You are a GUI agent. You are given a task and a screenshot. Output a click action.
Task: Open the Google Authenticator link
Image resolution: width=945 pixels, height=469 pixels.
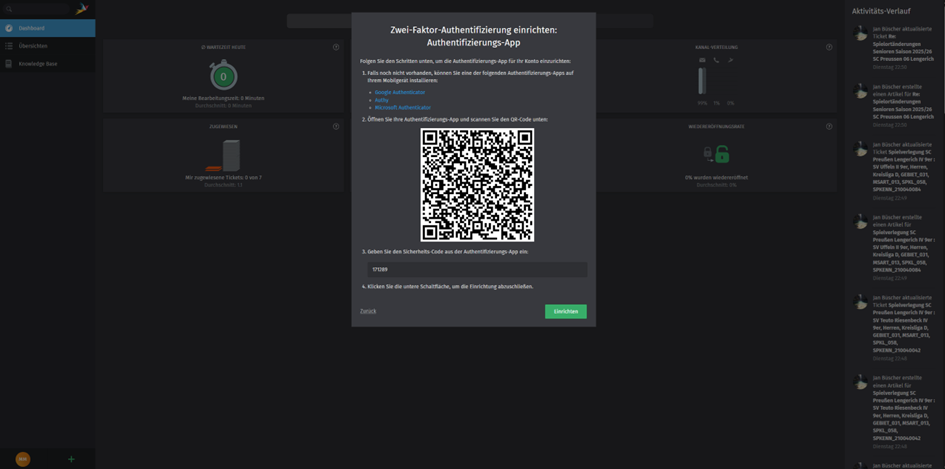click(x=400, y=92)
